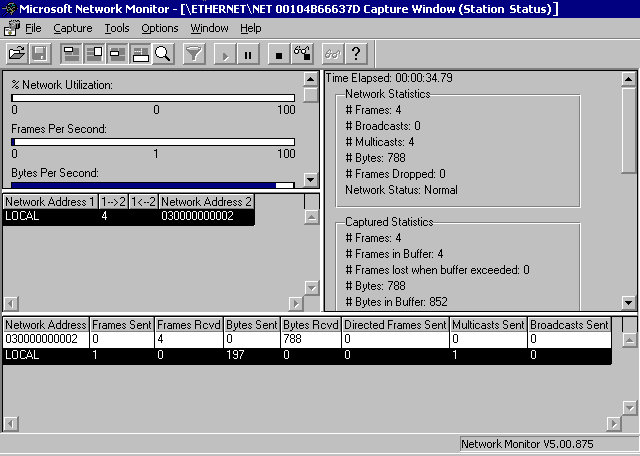Click the Bytes Rcvd column header
Viewport: 640px width, 456px height.
tap(310, 325)
